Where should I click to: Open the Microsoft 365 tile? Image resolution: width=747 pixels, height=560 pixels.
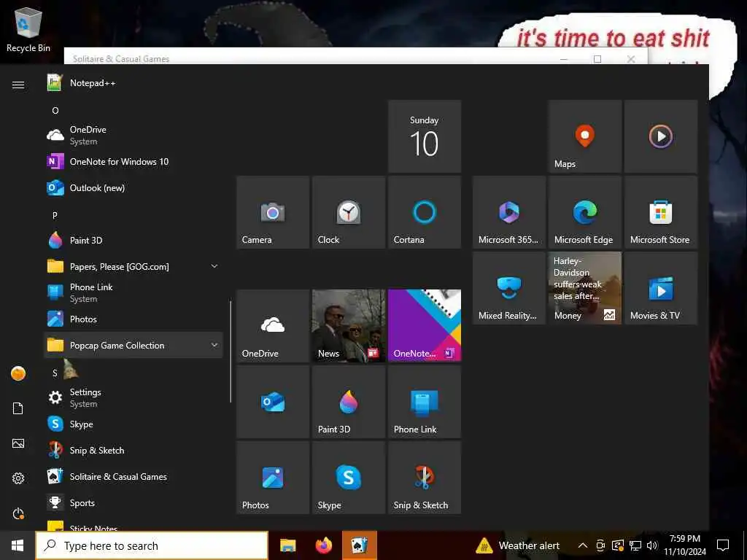tap(509, 212)
